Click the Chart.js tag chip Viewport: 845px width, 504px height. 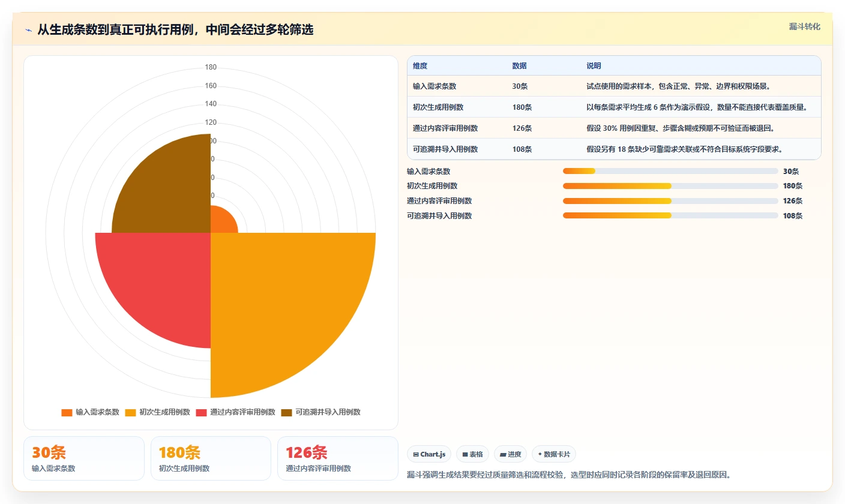429,454
